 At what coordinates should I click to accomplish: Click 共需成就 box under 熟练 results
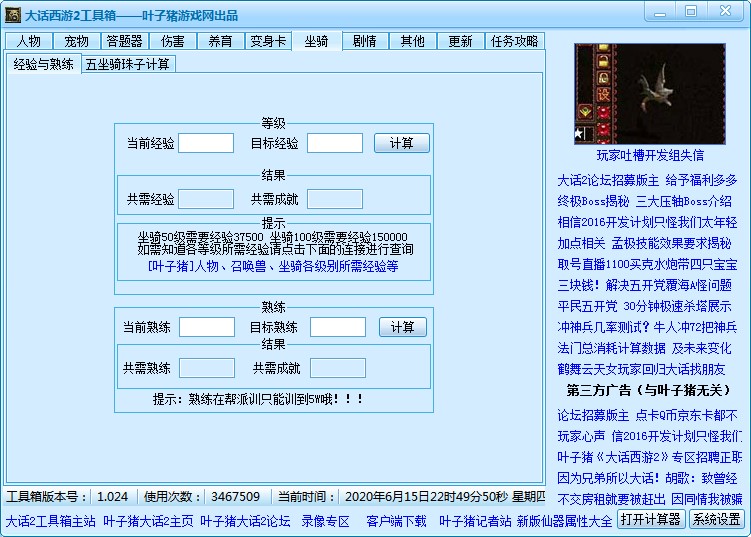338,368
